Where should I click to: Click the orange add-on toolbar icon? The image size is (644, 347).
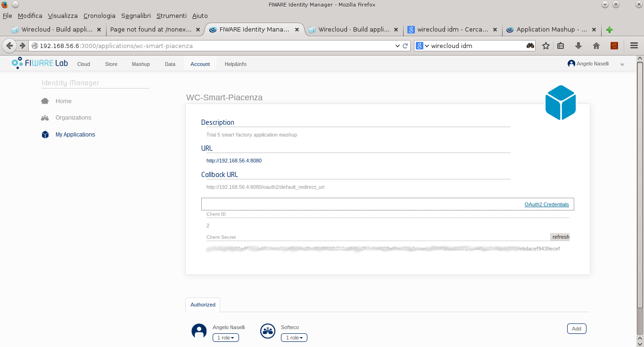point(614,46)
